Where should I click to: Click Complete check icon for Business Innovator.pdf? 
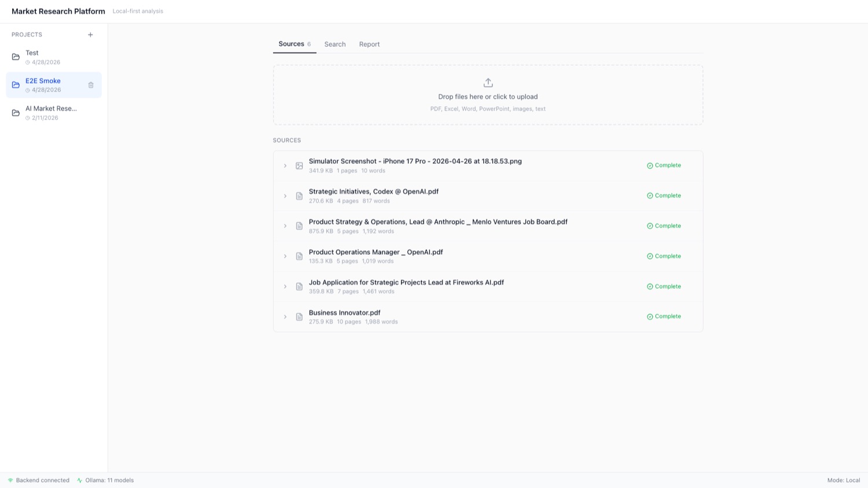650,317
